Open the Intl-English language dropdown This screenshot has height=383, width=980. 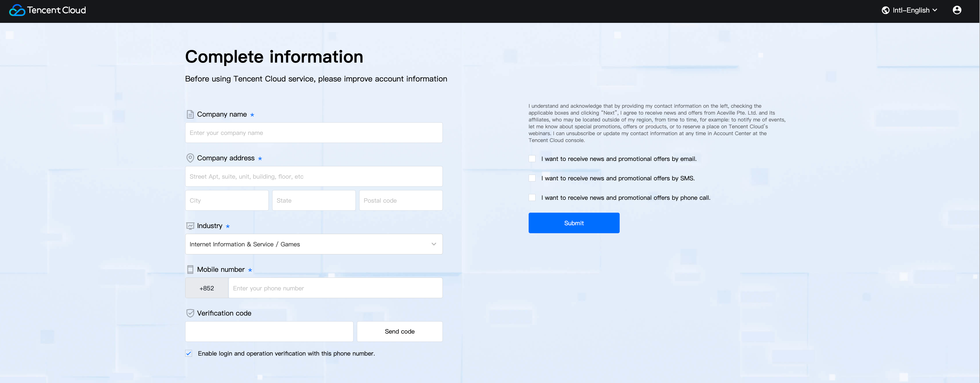tap(914, 10)
